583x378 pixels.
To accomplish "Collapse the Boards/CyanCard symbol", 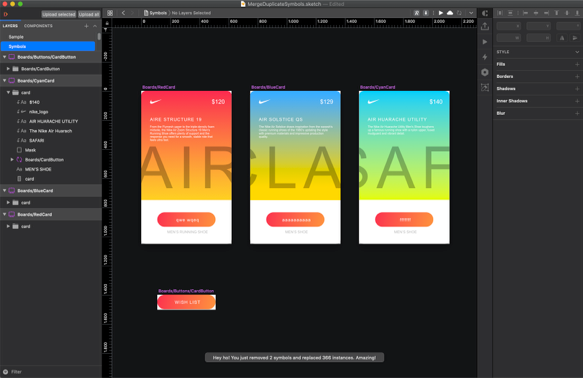I will coord(4,81).
